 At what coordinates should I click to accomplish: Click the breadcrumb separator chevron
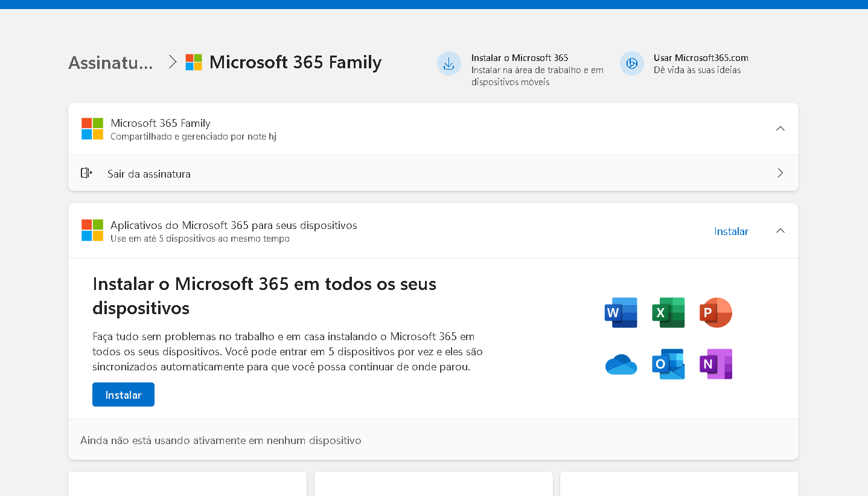coord(173,62)
